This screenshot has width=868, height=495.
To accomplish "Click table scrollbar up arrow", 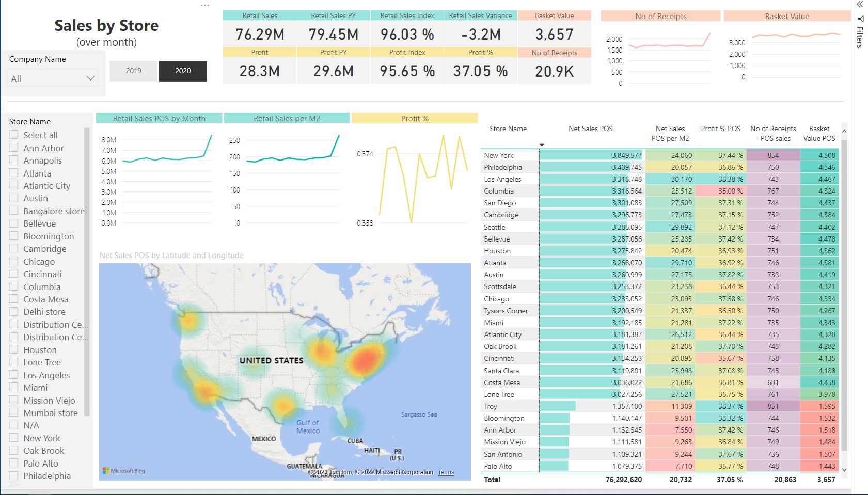I will tap(844, 131).
